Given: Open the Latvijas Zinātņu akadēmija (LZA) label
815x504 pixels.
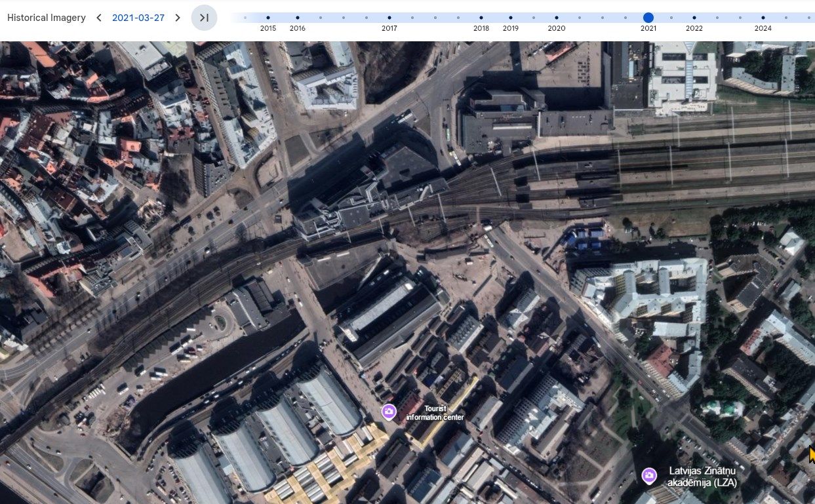Looking at the screenshot, I should pos(702,476).
